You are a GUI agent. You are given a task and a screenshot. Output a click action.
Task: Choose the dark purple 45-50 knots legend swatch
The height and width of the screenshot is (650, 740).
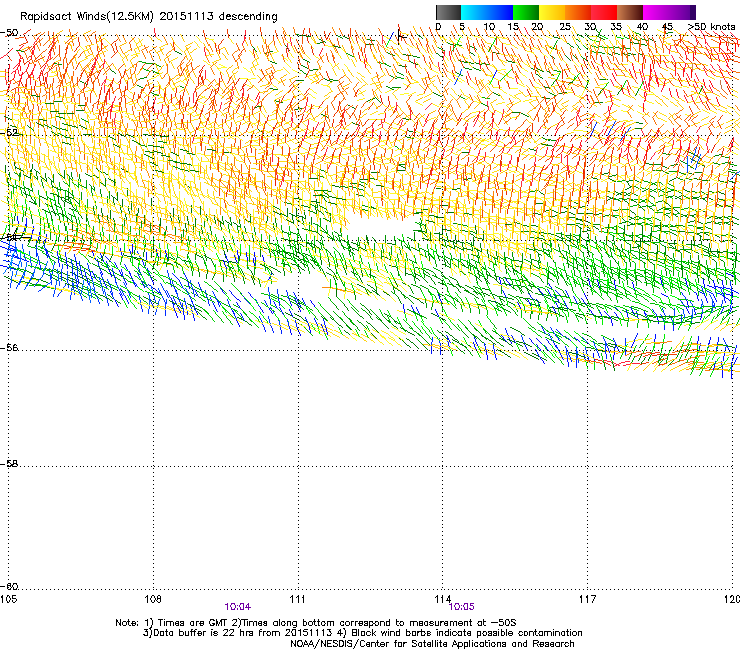682,12
